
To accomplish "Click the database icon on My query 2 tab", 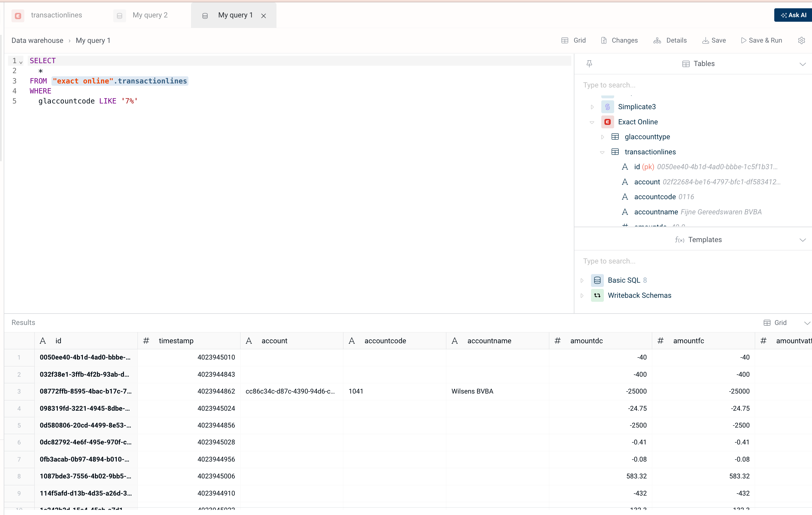I will click(120, 15).
